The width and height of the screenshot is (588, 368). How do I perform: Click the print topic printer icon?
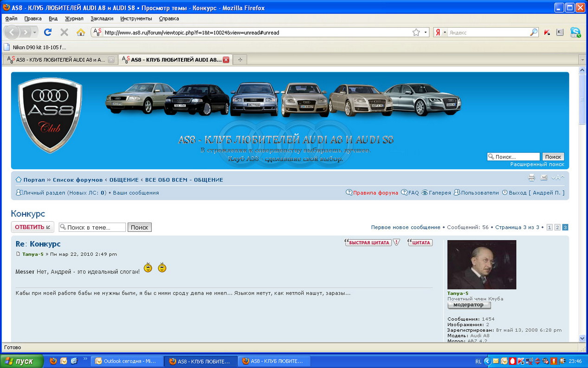(531, 177)
